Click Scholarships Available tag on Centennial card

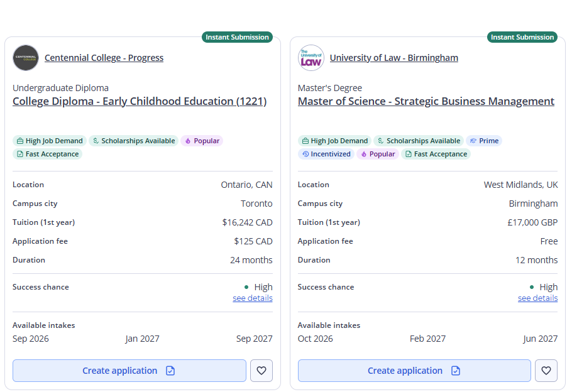(133, 141)
